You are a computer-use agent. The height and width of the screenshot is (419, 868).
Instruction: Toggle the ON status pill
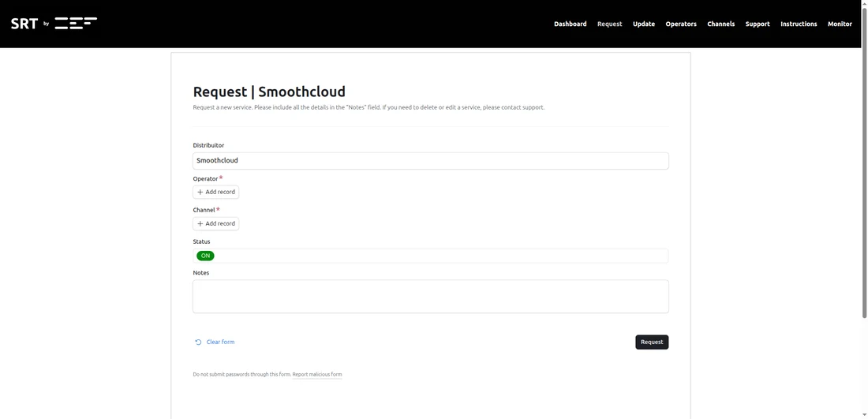205,256
